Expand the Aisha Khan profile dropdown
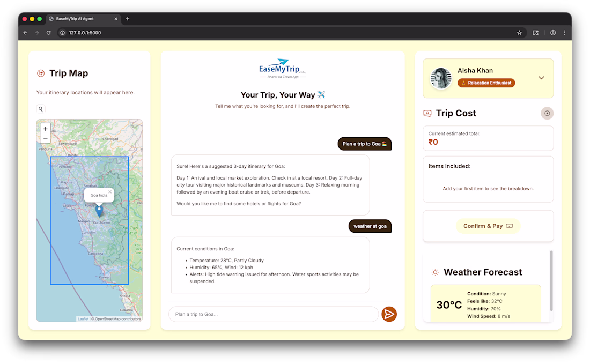 pos(541,78)
